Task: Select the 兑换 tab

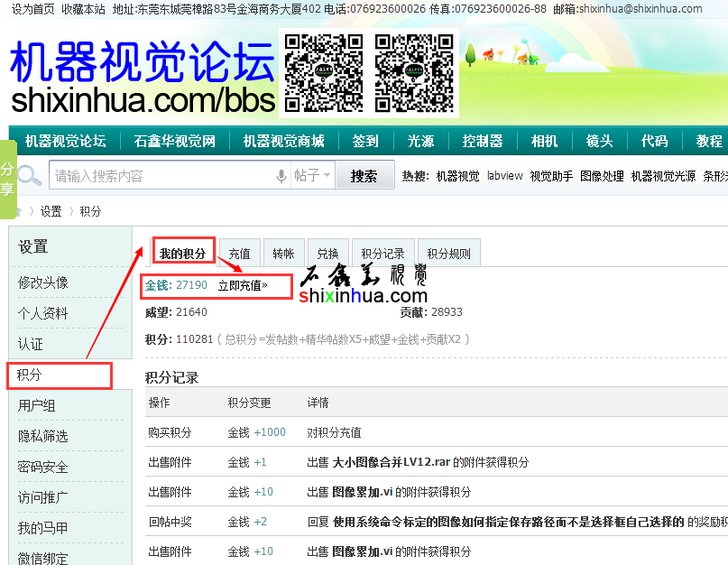Action: click(327, 255)
